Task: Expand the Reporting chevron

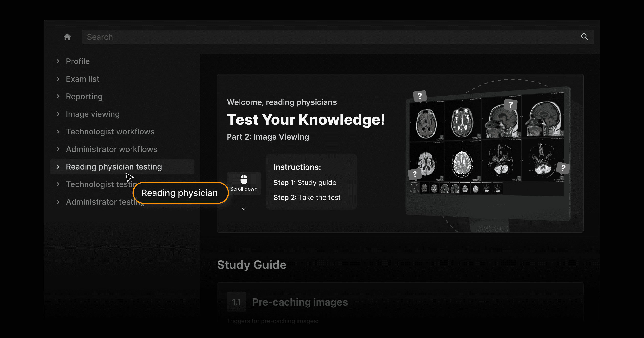Action: click(58, 96)
